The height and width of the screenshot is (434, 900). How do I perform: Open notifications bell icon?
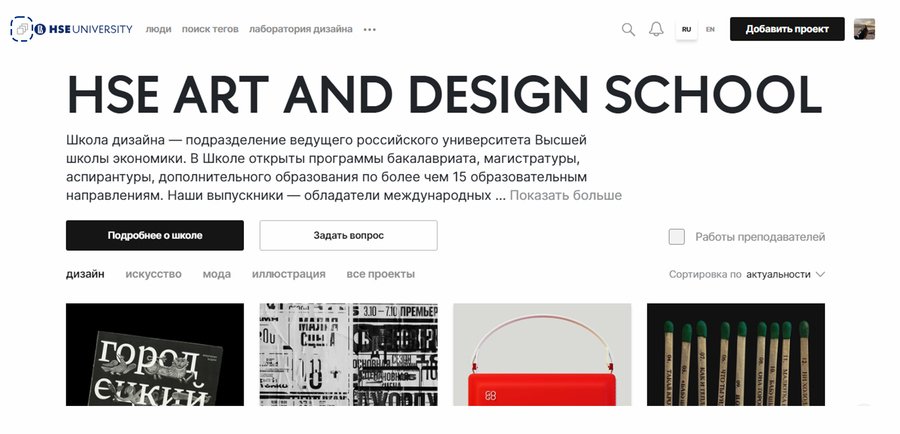pyautogui.click(x=656, y=29)
